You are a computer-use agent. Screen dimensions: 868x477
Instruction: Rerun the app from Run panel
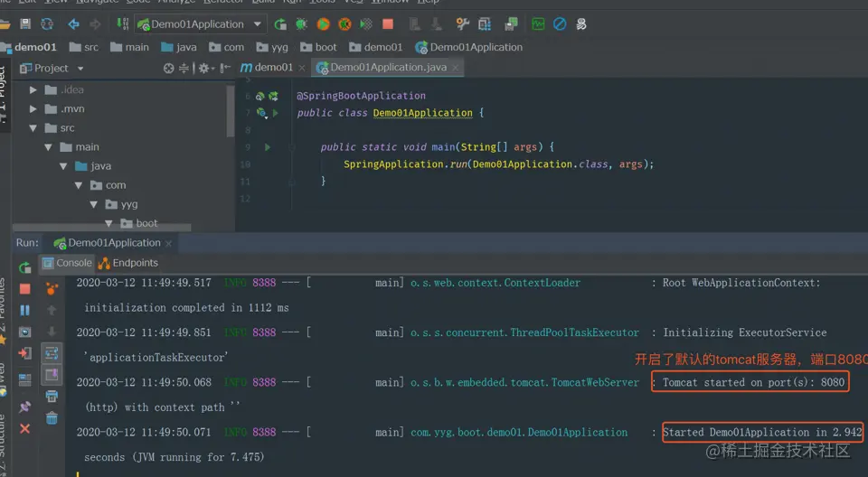(x=25, y=267)
